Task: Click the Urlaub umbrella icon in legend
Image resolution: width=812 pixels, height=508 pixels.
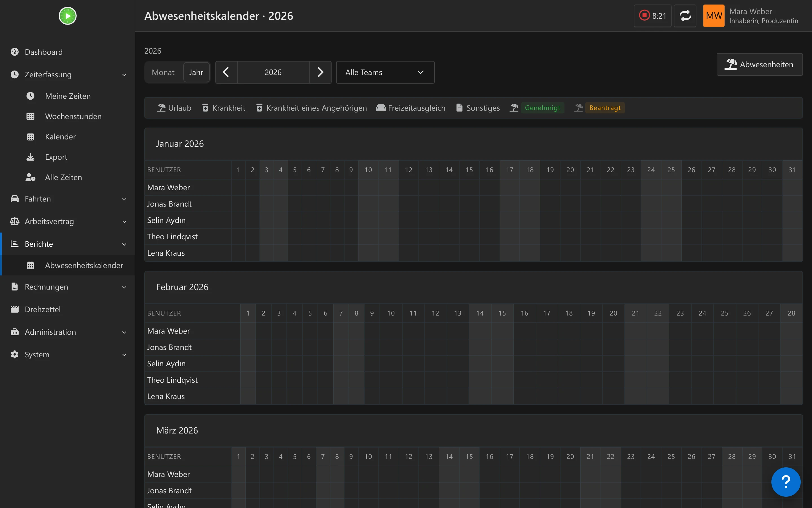Action: (x=161, y=108)
